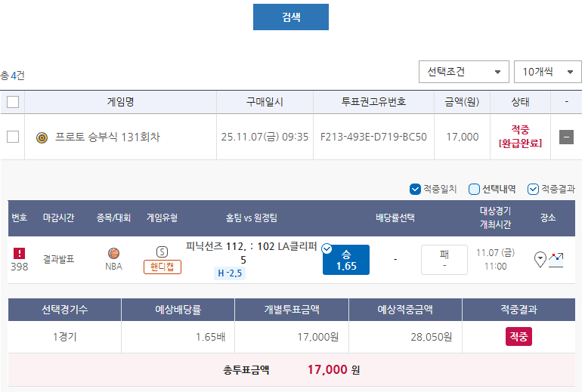This screenshot has height=392, width=585.
Task: Toggle the 선택내역 checkbox
Action: coord(474,189)
